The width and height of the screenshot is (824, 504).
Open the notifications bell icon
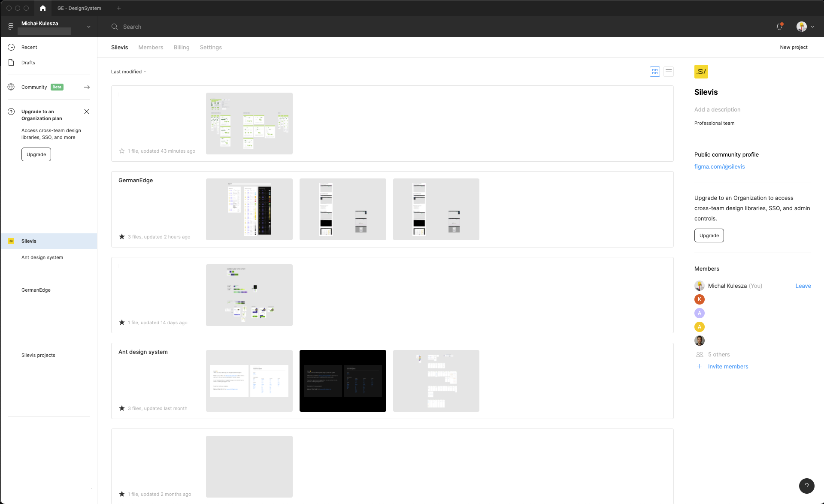coord(779,27)
